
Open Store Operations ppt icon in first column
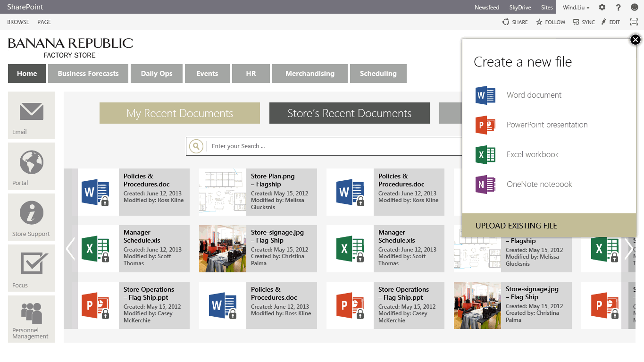[95, 305]
